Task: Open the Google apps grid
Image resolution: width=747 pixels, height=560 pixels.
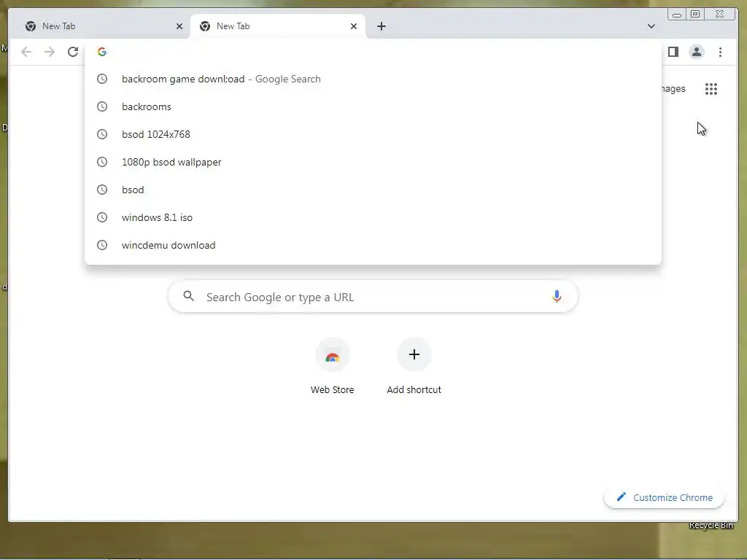Action: coord(711,88)
